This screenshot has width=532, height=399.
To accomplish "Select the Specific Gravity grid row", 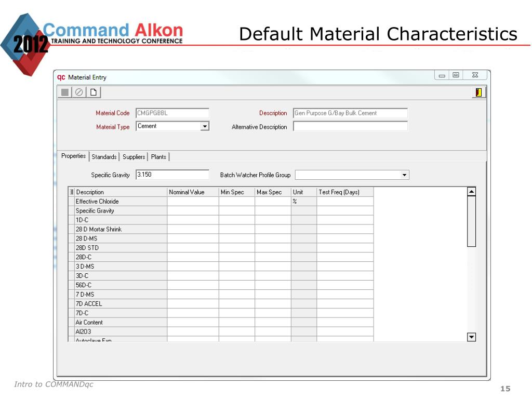I will point(221,211).
